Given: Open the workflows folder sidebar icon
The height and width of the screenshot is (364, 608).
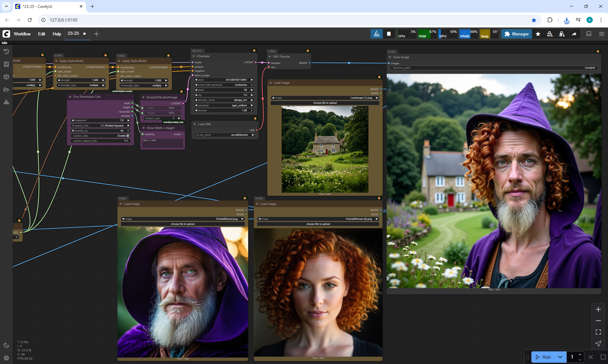Looking at the screenshot, I should pyautogui.click(x=6, y=89).
